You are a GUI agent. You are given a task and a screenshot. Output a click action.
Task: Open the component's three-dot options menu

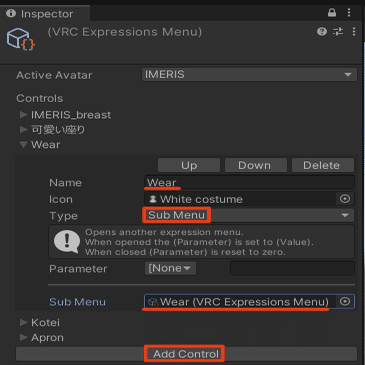click(354, 32)
